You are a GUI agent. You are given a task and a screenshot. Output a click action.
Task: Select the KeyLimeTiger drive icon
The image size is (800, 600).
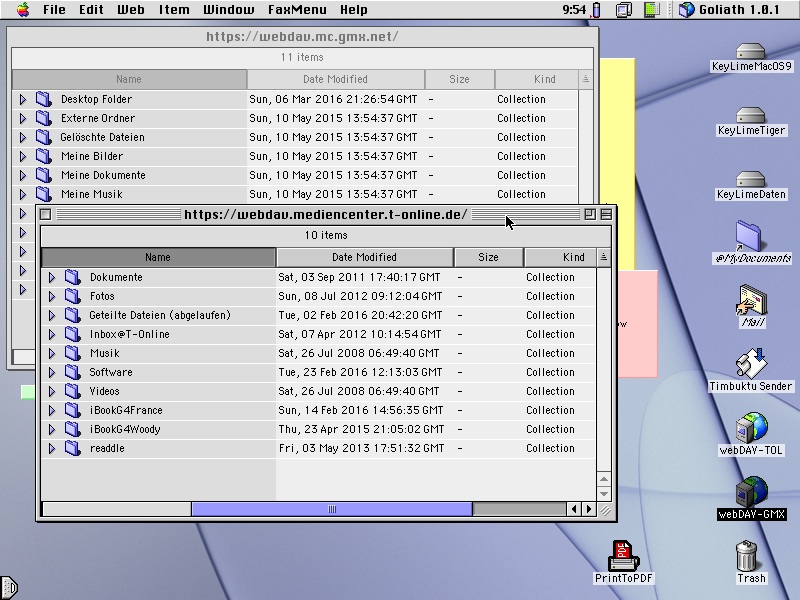click(750, 115)
